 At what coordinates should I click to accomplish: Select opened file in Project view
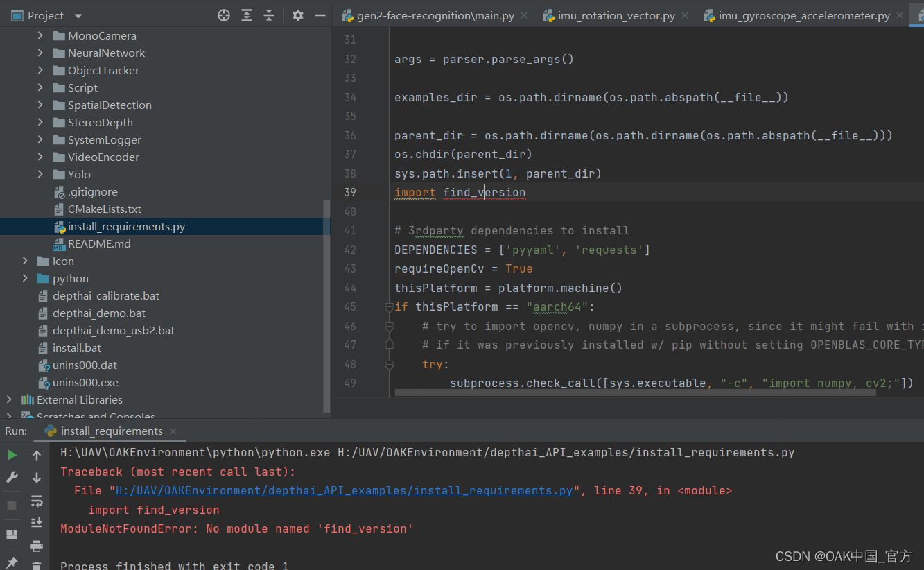pyautogui.click(x=223, y=15)
